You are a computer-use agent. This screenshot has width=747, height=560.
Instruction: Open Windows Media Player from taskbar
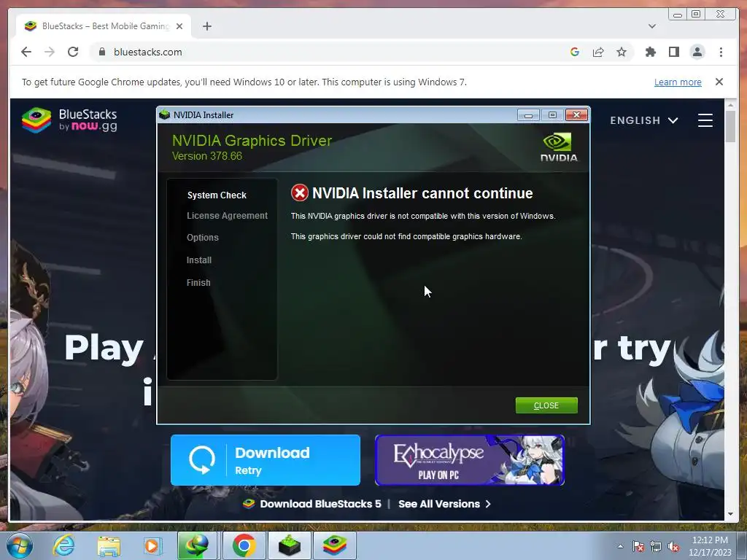click(153, 545)
